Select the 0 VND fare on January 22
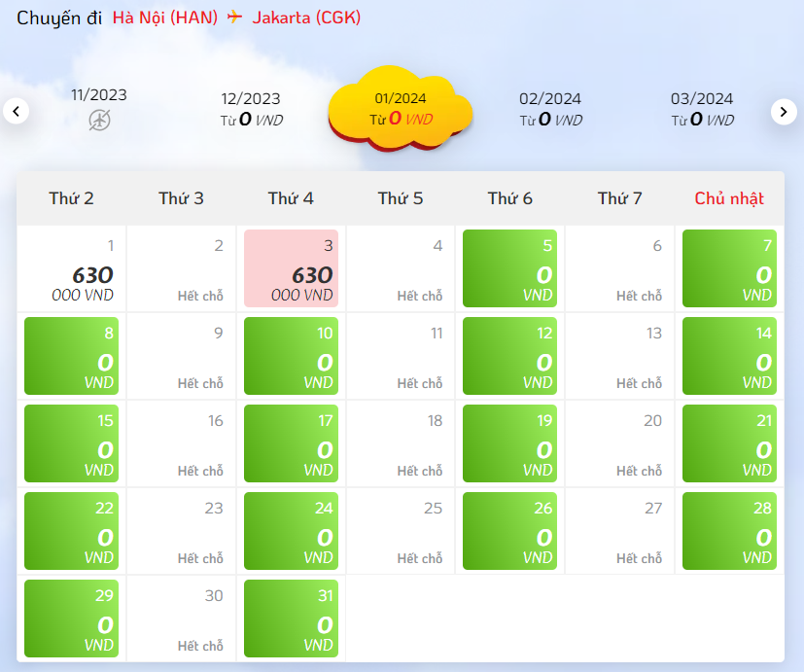The height and width of the screenshot is (672, 804). pyautogui.click(x=71, y=531)
